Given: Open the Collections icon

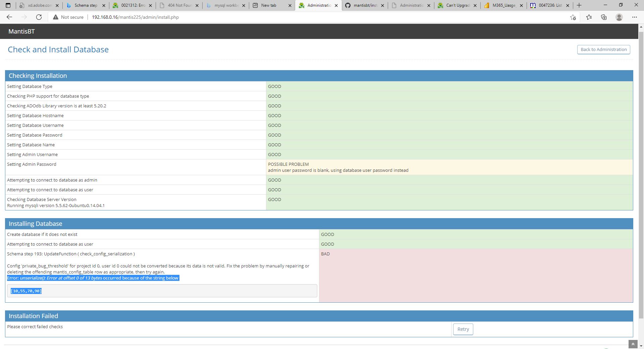Looking at the screenshot, I should coord(604,17).
